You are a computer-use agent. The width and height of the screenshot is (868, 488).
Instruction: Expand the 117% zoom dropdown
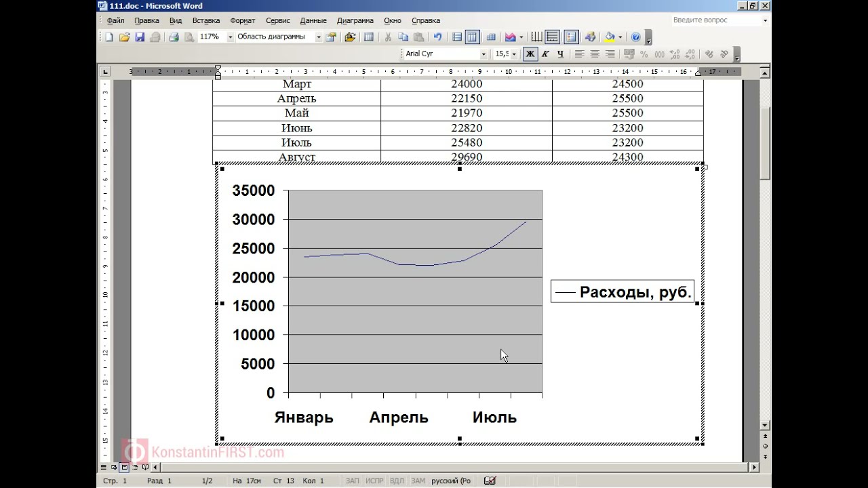tap(230, 37)
